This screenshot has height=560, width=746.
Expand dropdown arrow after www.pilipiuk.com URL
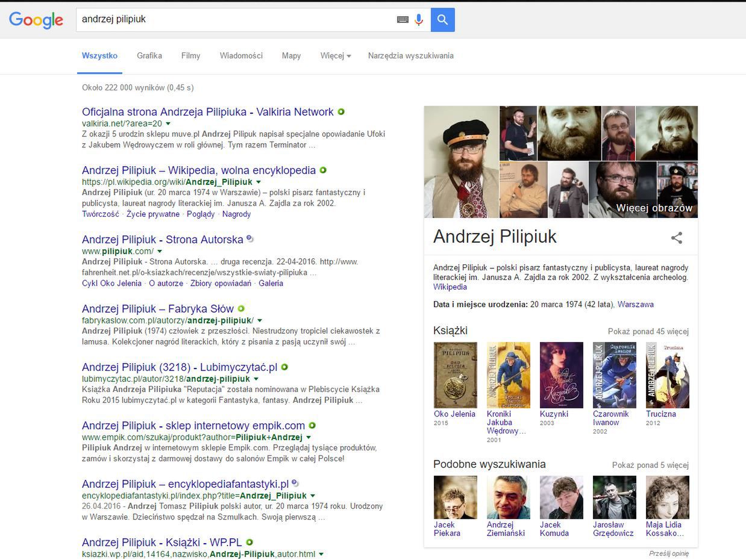click(x=160, y=251)
